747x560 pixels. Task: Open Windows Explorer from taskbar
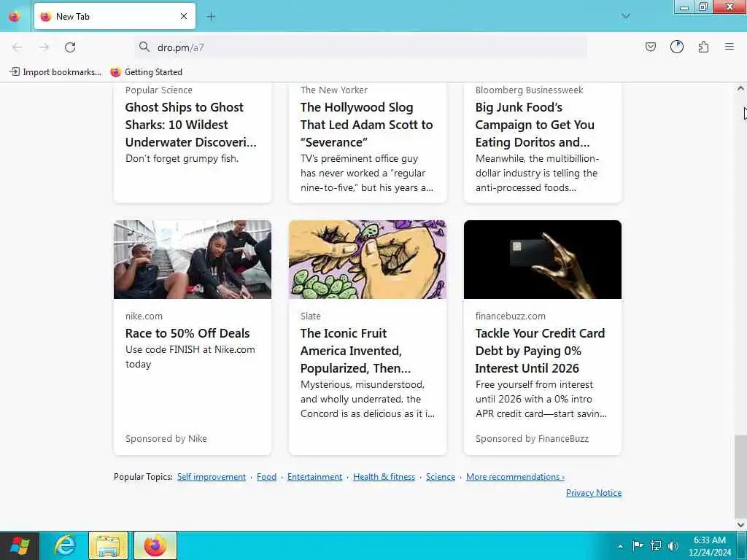(x=108, y=545)
